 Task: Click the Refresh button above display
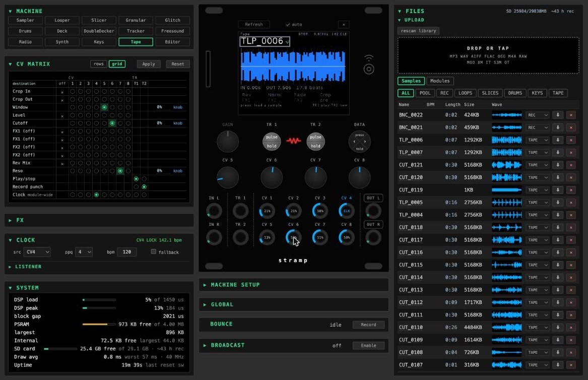pyautogui.click(x=254, y=24)
